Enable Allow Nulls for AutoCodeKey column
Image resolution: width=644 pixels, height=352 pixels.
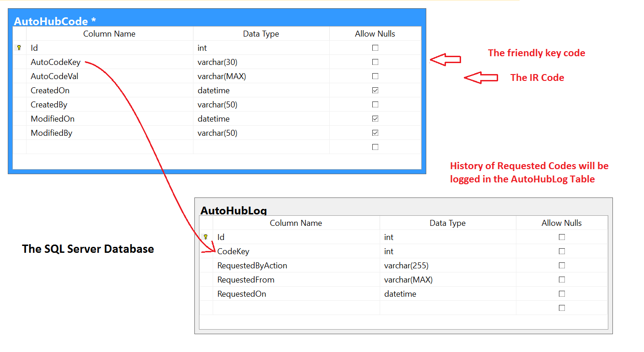[375, 62]
